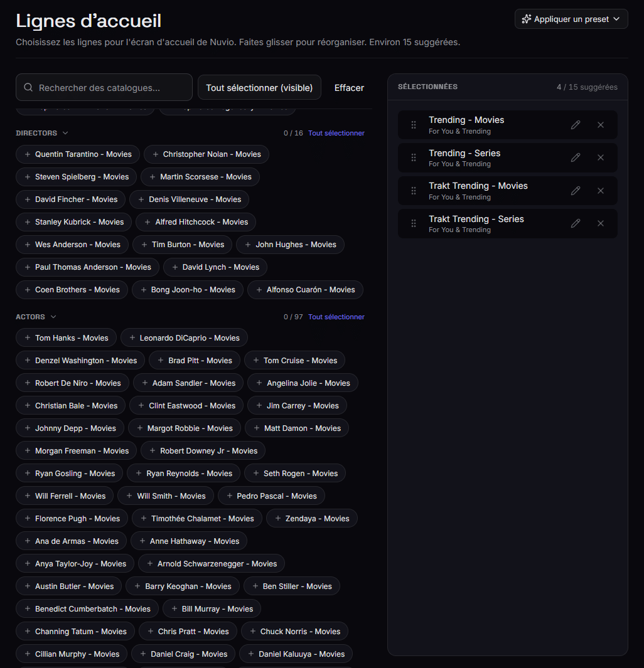
Task: Click drag handle of Trakt Trending - Series
Action: coord(414,224)
